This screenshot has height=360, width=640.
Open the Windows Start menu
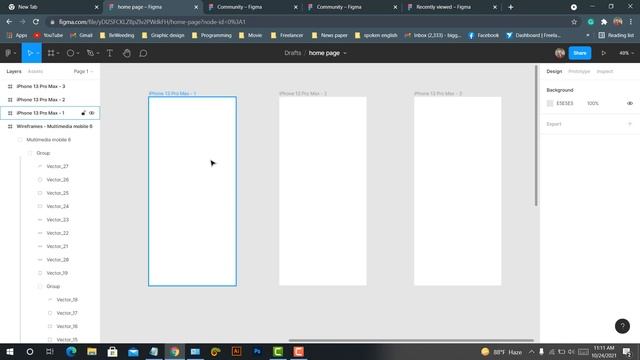[x=10, y=351]
